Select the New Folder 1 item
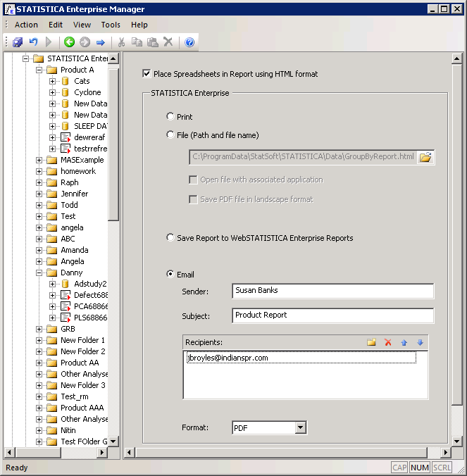The height and width of the screenshot is (476, 467). (x=82, y=340)
